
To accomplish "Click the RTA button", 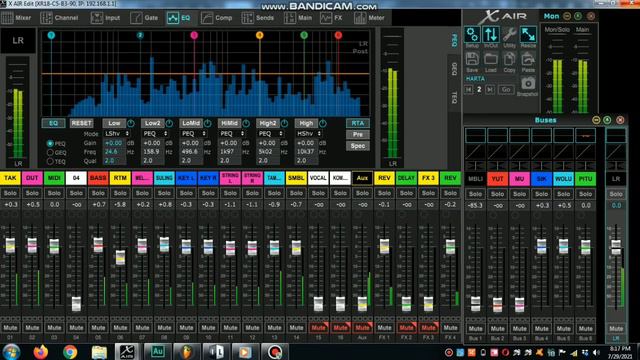I will click(358, 123).
